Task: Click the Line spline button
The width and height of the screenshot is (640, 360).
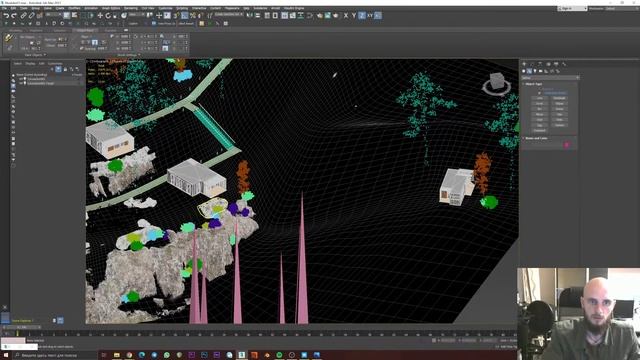Action: pyautogui.click(x=540, y=98)
